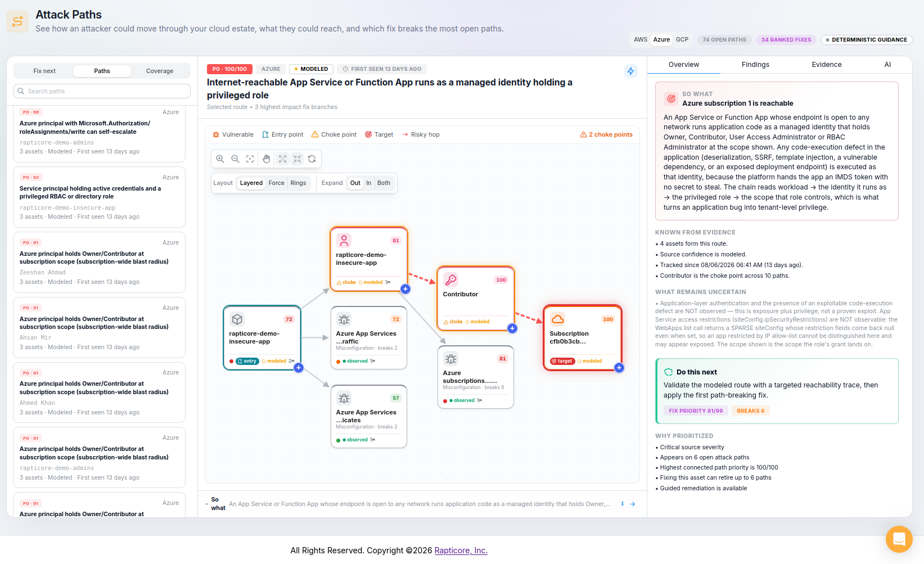
Task: Open the Evidence tab
Action: click(827, 65)
